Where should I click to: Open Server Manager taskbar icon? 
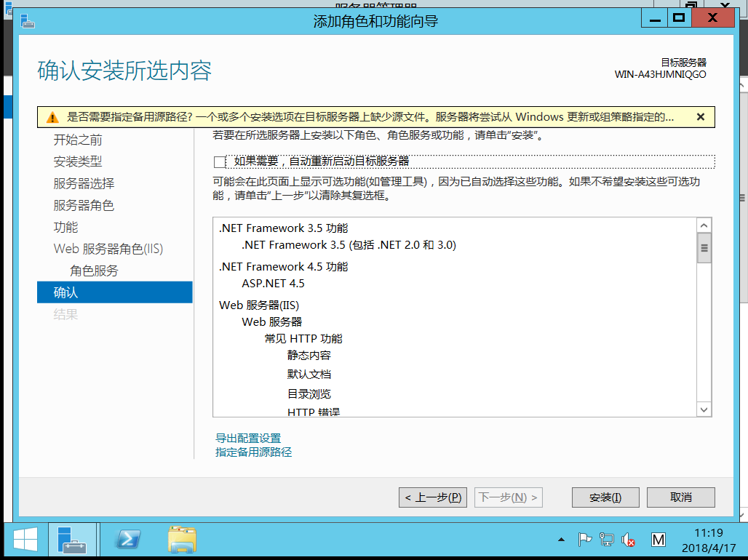[72, 540]
